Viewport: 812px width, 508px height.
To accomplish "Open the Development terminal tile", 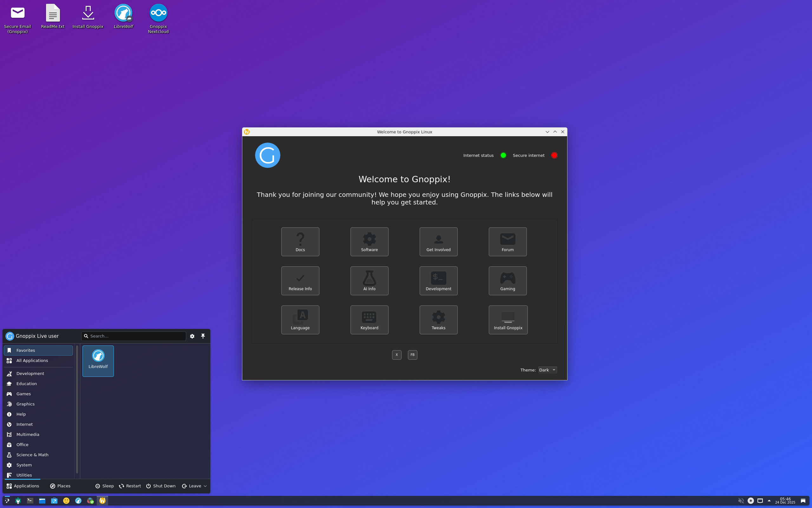I will pyautogui.click(x=438, y=281).
